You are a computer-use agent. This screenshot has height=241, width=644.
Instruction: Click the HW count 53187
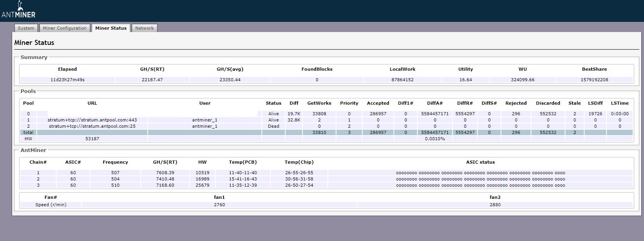click(92, 139)
